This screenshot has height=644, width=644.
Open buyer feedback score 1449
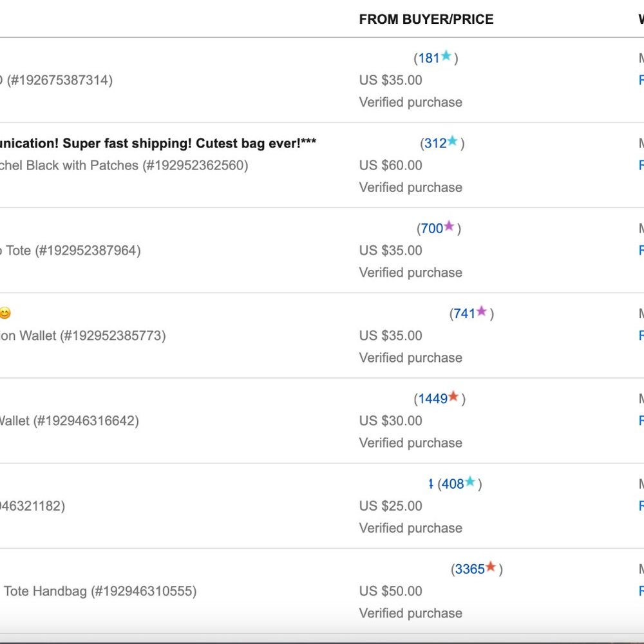[433, 399]
